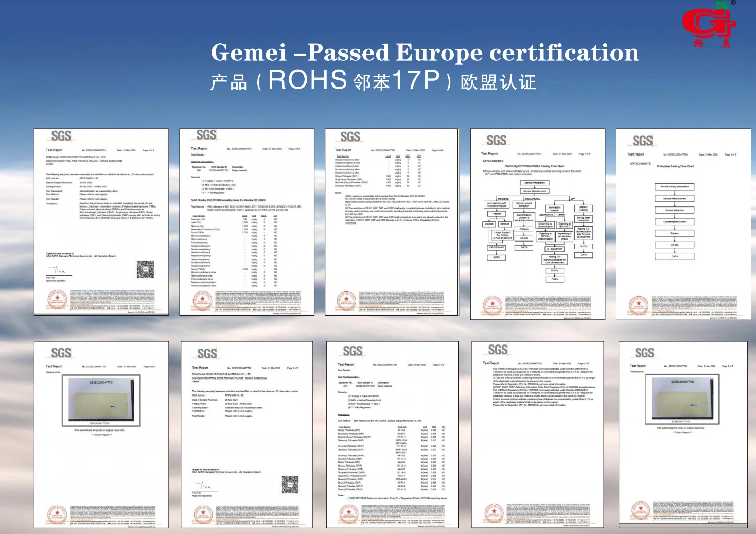Click the 'ICP-OES/AAS' flow chart box

point(497,248)
